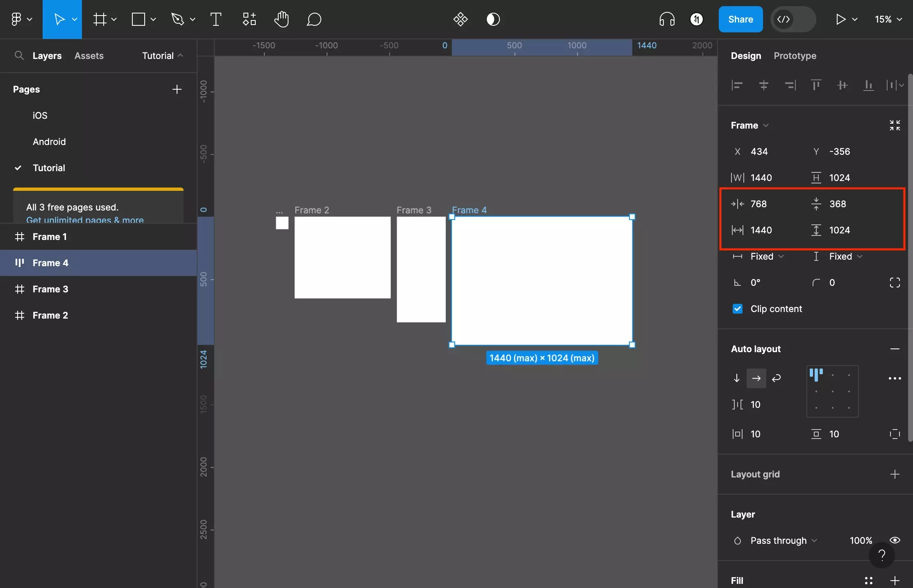Click the zoom percentage input field
The width and height of the screenshot is (913, 588).
[x=882, y=19]
